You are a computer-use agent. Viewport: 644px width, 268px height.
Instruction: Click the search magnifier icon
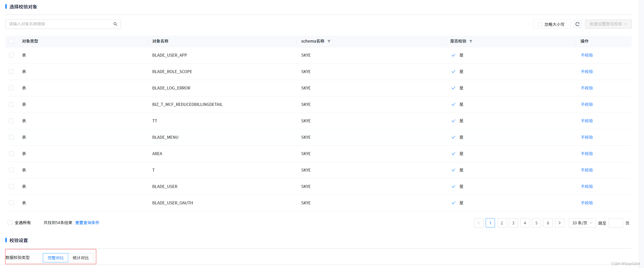[x=115, y=24]
